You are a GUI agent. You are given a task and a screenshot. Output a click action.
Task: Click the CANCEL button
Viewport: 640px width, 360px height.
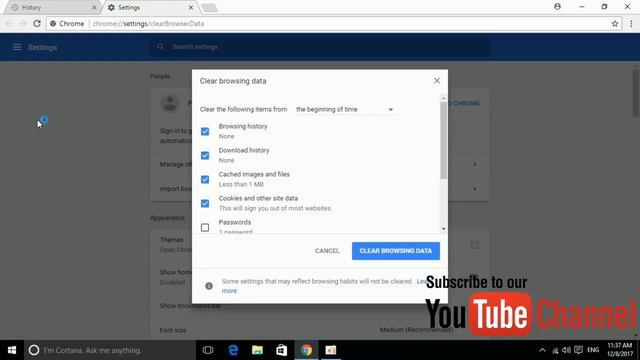click(x=327, y=251)
